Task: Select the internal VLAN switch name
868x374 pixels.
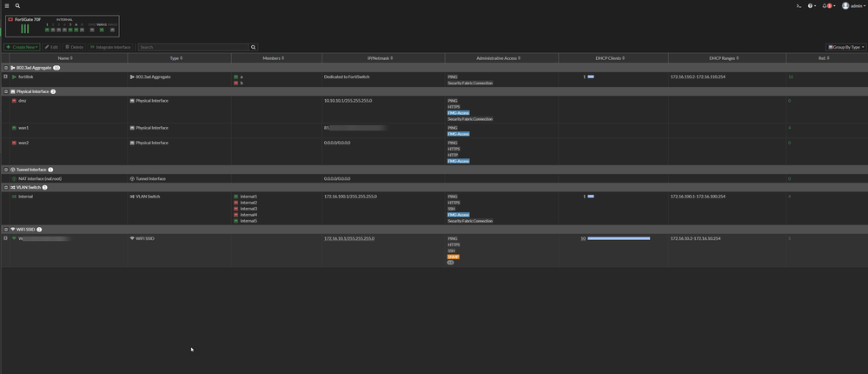Action: click(26, 197)
